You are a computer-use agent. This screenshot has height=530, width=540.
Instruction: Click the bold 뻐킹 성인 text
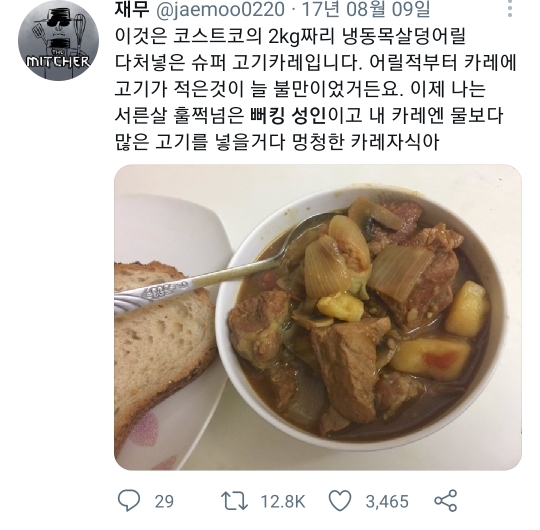(288, 115)
